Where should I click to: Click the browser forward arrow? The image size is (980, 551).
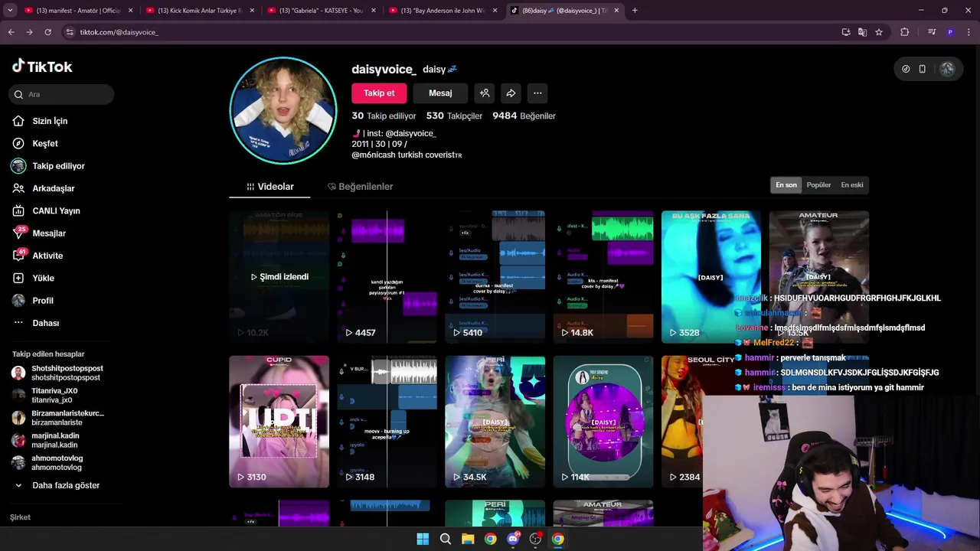click(29, 32)
